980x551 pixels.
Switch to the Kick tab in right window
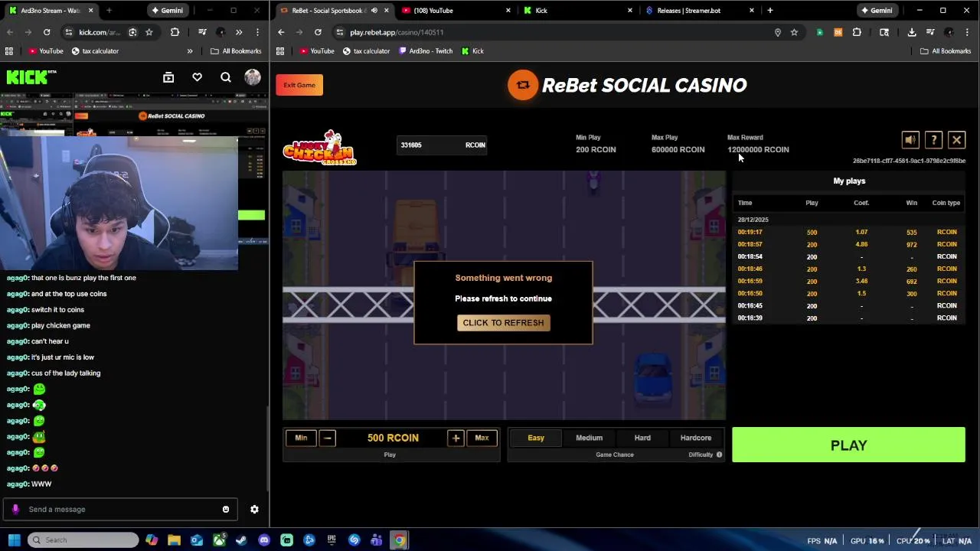[578, 11]
